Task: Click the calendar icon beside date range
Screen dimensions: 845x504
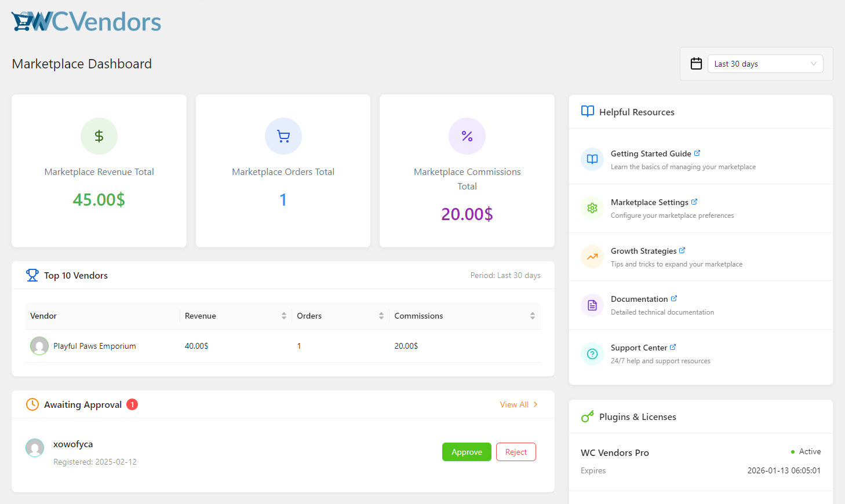Action: (696, 64)
